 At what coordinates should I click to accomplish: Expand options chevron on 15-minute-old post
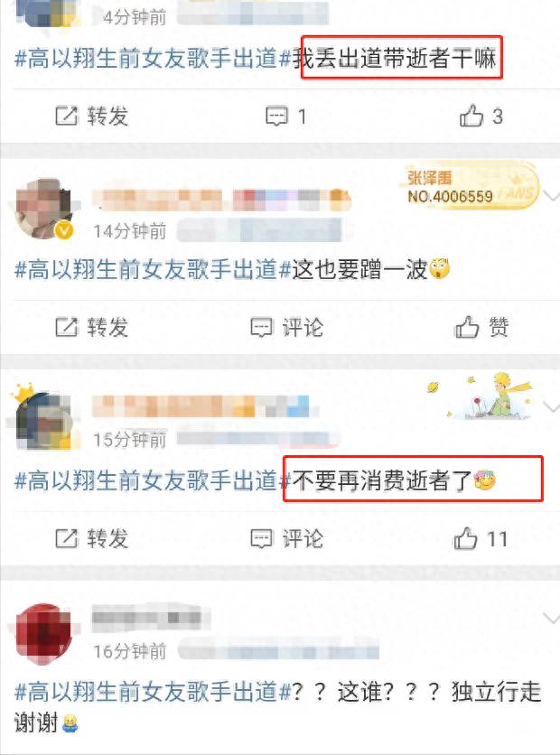pyautogui.click(x=551, y=408)
